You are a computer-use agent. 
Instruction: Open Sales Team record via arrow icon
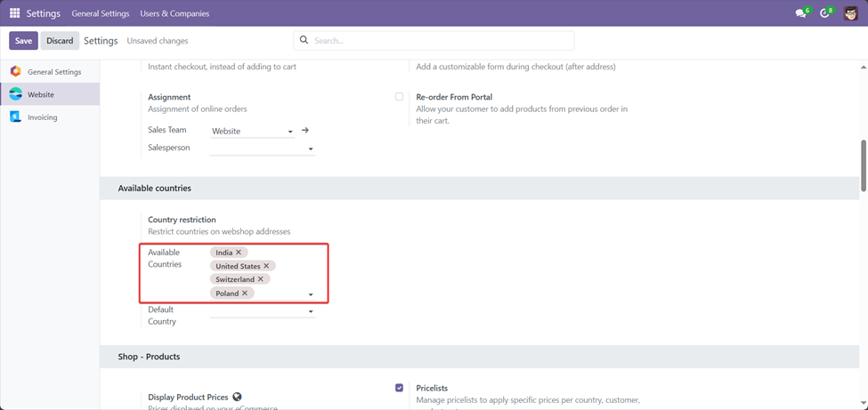[x=304, y=131]
